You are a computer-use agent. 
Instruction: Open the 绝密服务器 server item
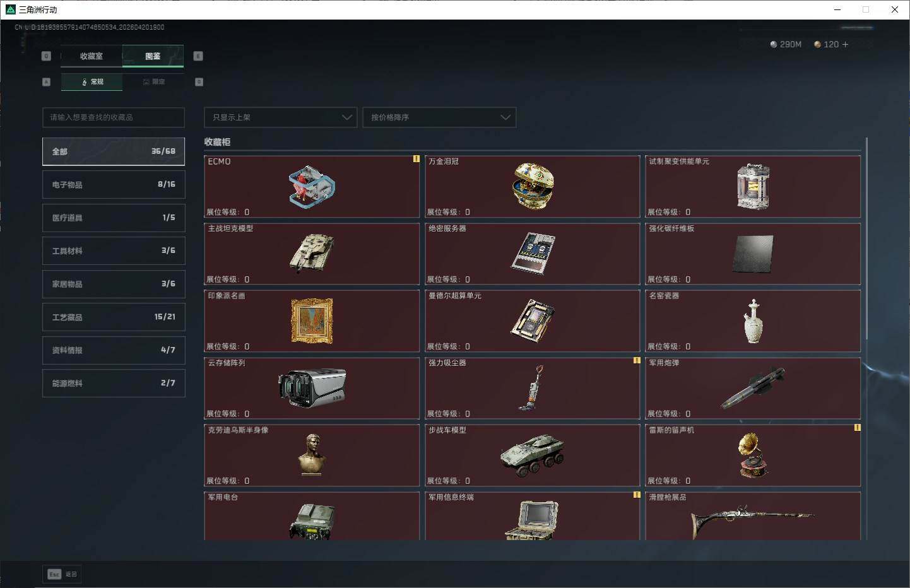533,253
